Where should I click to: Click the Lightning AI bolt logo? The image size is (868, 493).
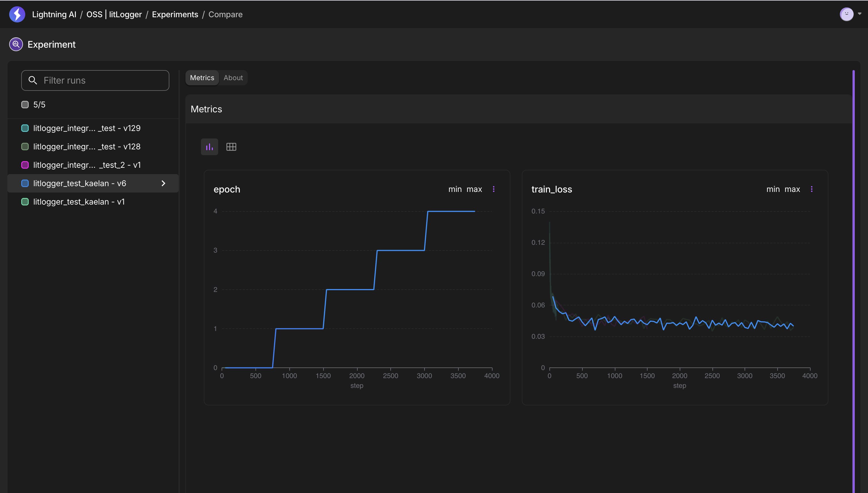pyautogui.click(x=17, y=14)
